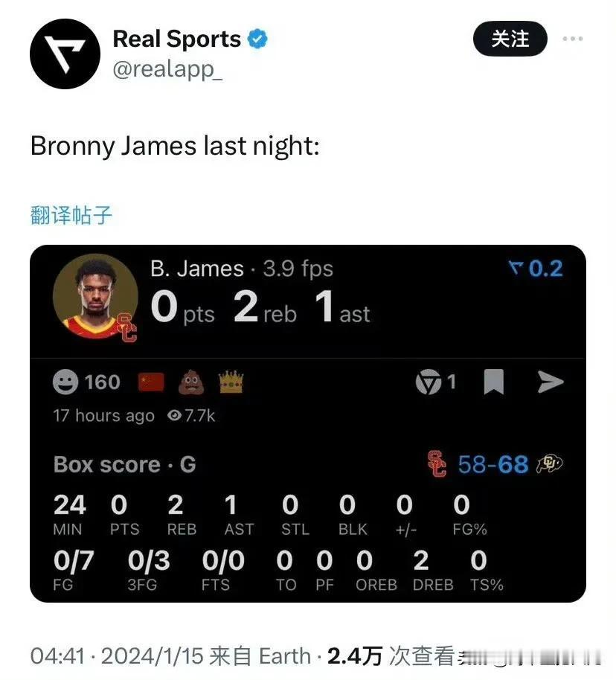Tap the Colorado Buffaloes team logo
Viewport: 616px width, 680px height.
coord(549,464)
